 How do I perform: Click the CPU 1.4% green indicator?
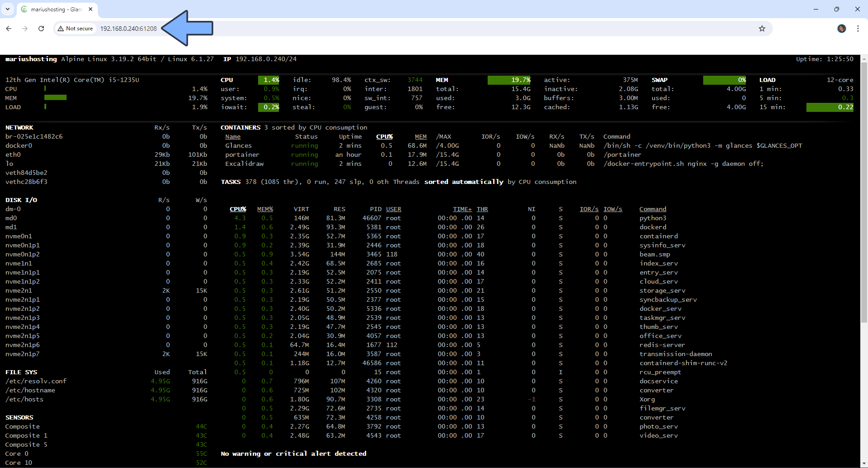[x=269, y=80]
